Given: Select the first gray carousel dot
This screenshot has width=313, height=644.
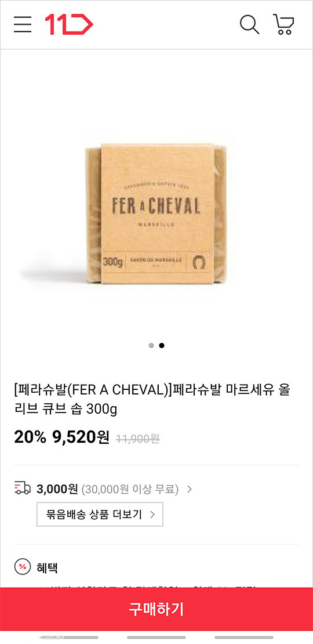Looking at the screenshot, I should click(x=151, y=345).
